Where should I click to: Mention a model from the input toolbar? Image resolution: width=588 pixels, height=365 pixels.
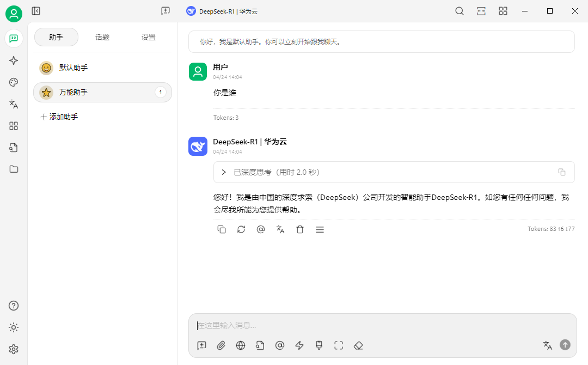[280, 345]
